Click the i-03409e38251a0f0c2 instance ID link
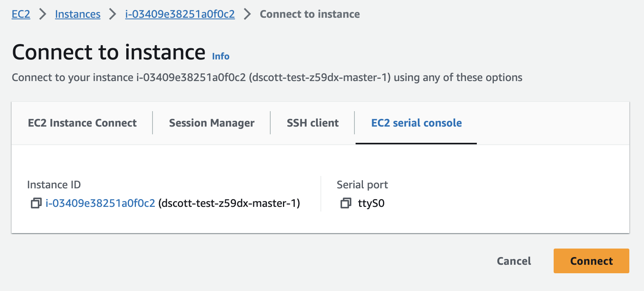Viewport: 644px width, 291px height. (99, 203)
